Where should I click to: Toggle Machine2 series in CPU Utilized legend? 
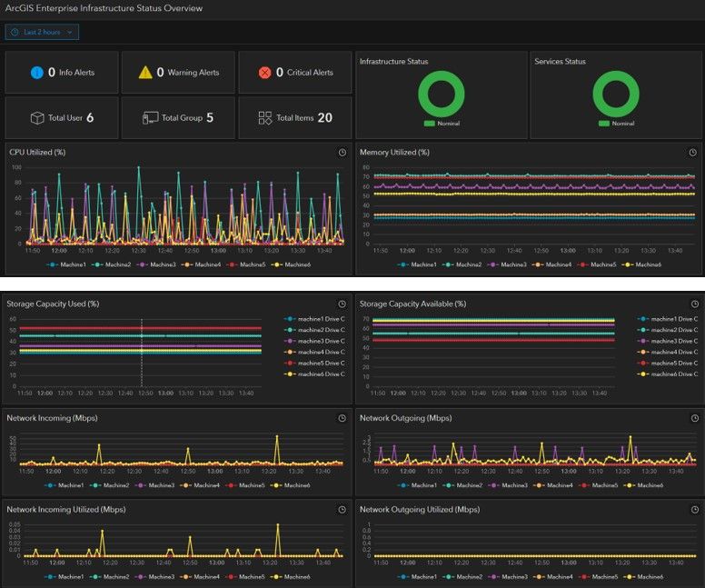(x=111, y=264)
